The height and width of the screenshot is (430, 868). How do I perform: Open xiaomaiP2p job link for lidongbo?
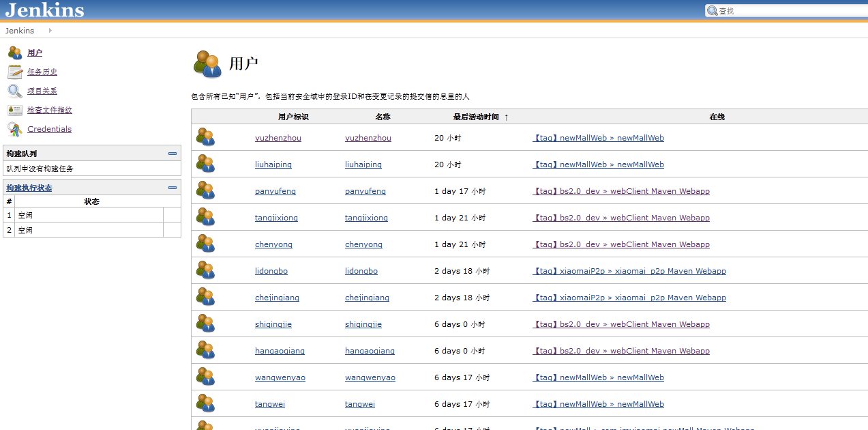tap(629, 271)
